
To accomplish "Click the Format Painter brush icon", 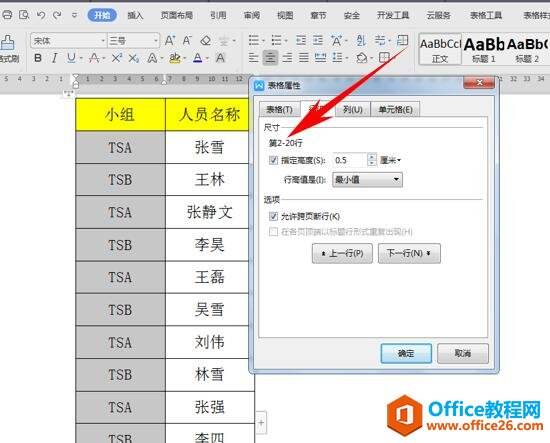I will 7,43.
